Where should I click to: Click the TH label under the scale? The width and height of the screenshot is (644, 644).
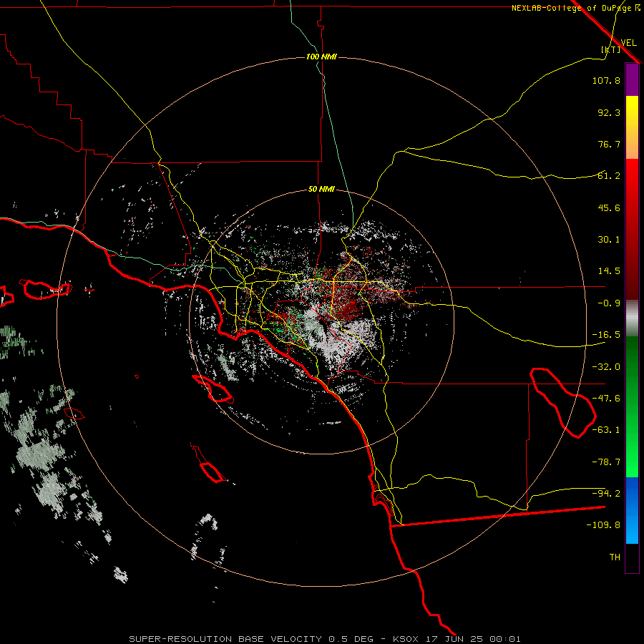[615, 557]
